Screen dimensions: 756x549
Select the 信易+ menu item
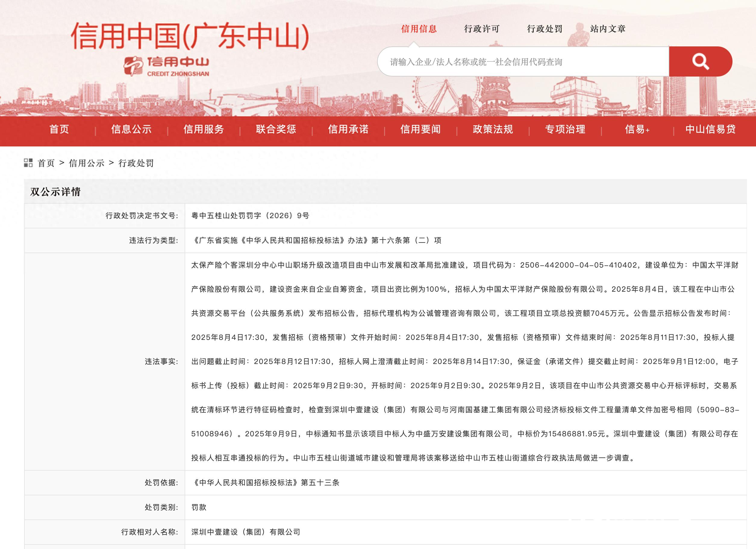pyautogui.click(x=637, y=130)
